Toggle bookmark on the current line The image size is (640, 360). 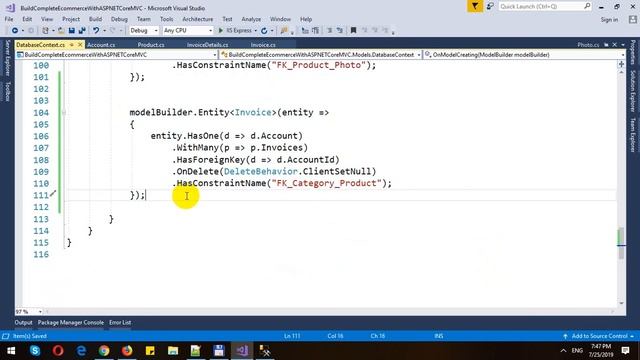point(353,31)
